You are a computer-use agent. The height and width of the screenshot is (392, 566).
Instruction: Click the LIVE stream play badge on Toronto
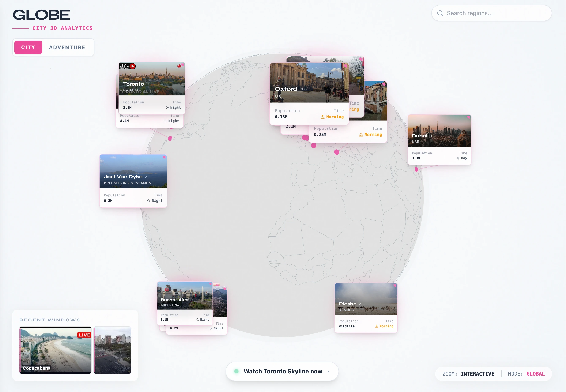click(x=127, y=66)
